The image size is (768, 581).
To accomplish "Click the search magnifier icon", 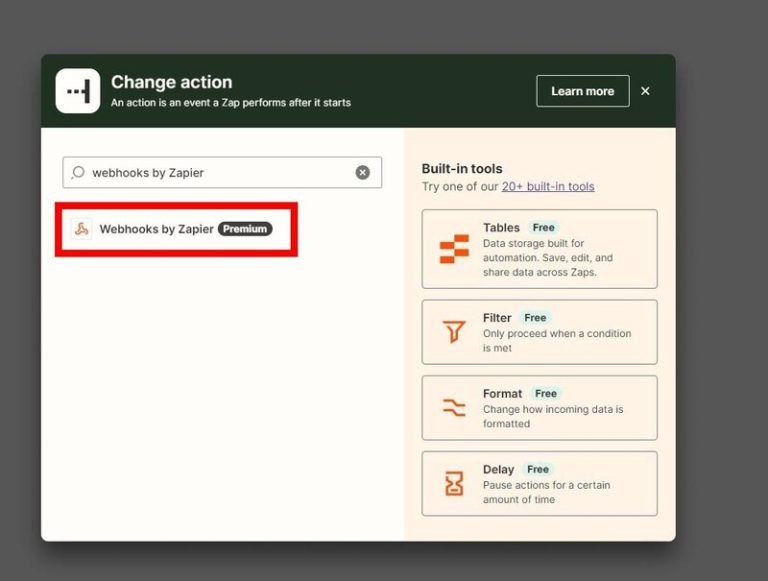I will coord(78,172).
